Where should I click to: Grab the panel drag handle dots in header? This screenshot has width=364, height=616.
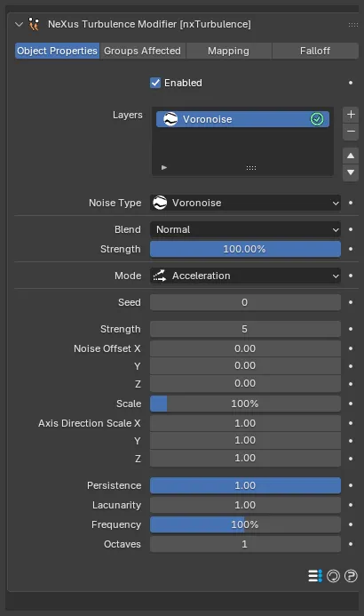(x=353, y=25)
